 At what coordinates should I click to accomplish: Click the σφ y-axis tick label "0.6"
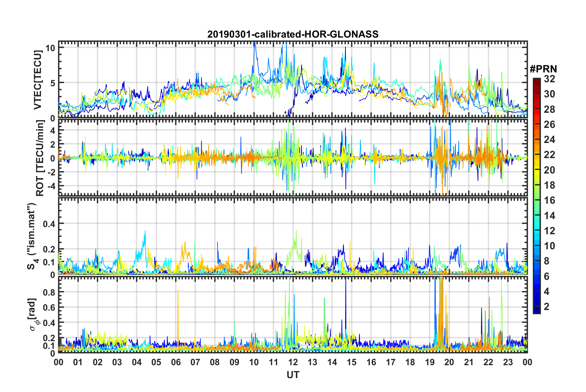(49, 308)
